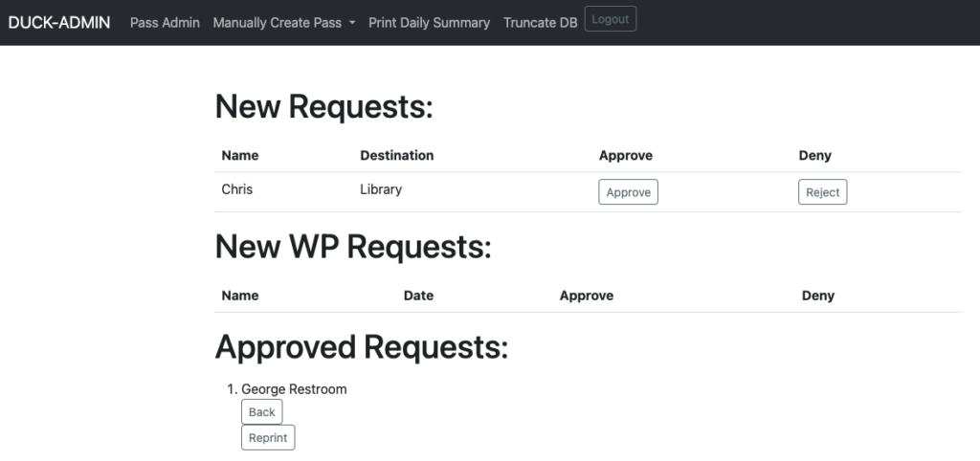Click the Date column header in WP Requests
The height and width of the screenshot is (461, 980).
coord(418,296)
